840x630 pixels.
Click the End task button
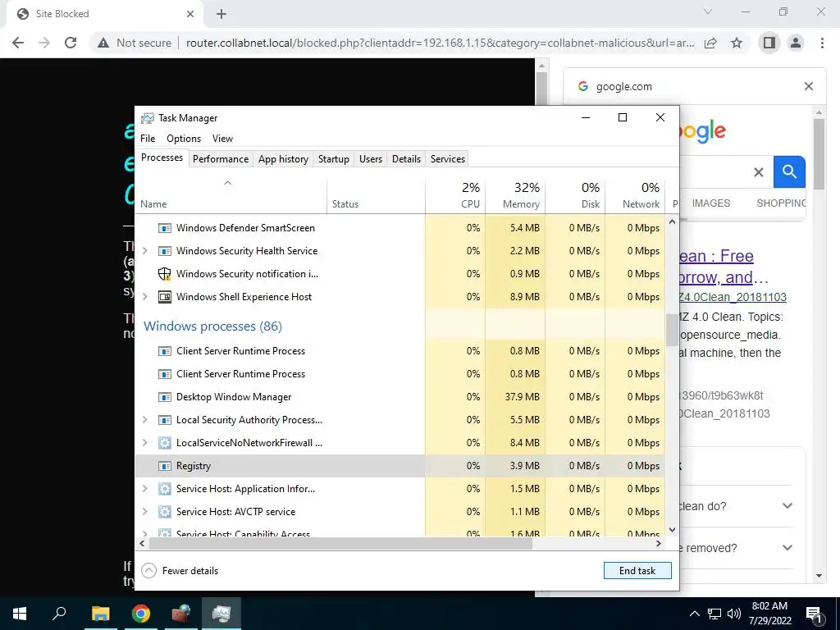coord(637,571)
